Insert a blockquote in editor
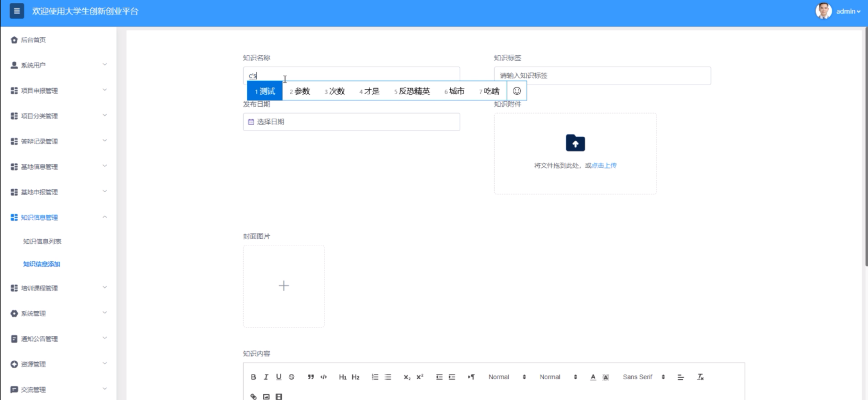 click(311, 377)
